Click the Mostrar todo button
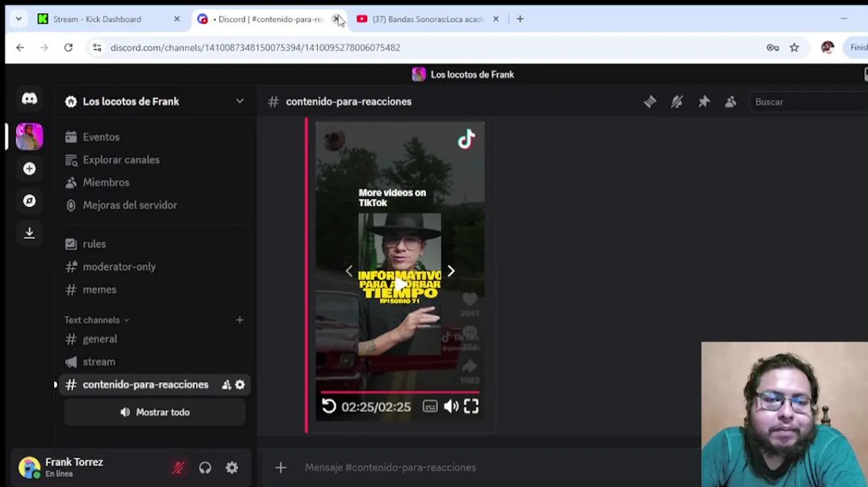Screen dimensions: 868x487 click(155, 412)
